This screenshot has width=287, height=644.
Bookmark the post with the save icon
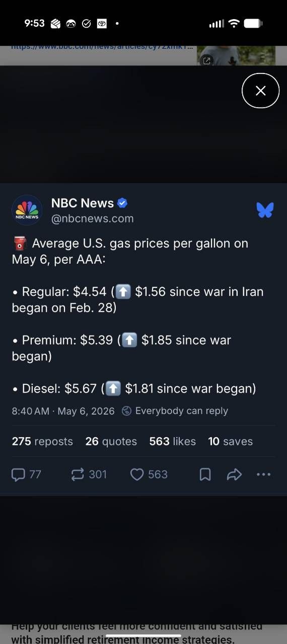click(205, 474)
